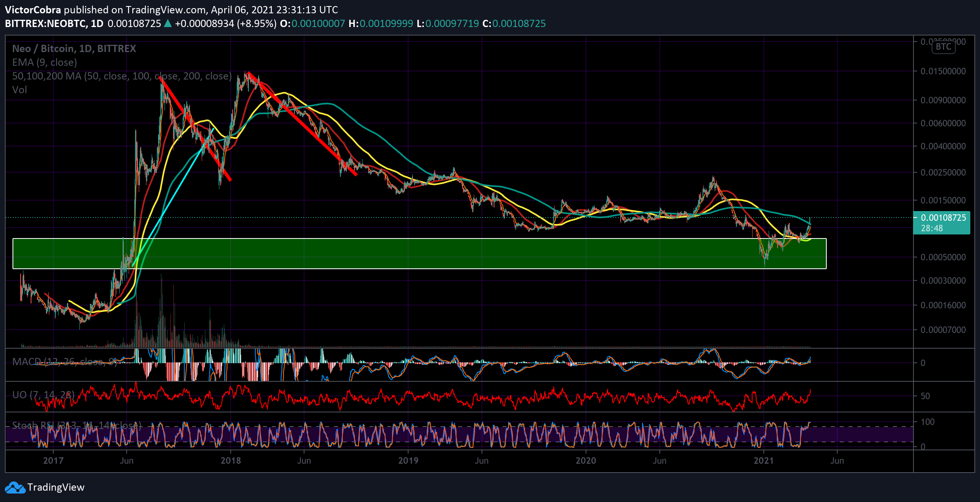
Task: Click the EMA (9, close) indicator label
Action: click(45, 62)
